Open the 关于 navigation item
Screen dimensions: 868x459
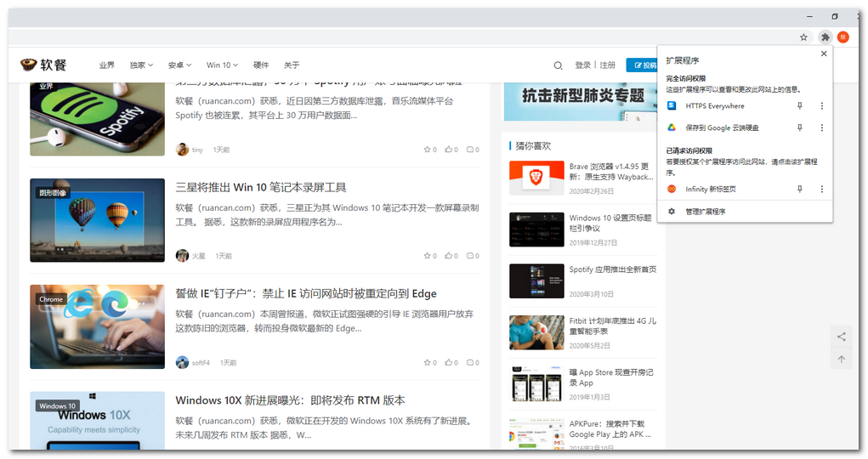click(292, 65)
